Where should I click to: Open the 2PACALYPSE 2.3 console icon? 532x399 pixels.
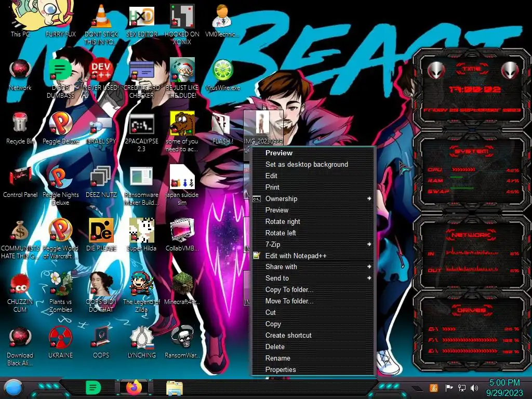point(141,132)
